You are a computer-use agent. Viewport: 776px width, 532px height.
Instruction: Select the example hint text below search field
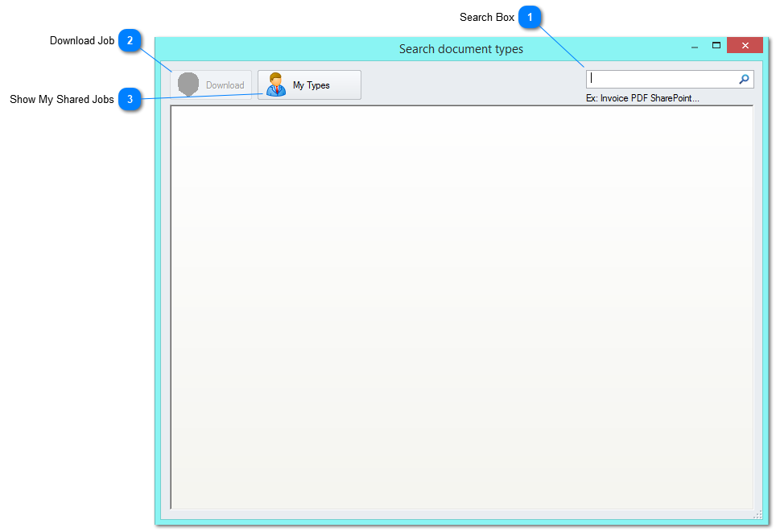pyautogui.click(x=644, y=97)
